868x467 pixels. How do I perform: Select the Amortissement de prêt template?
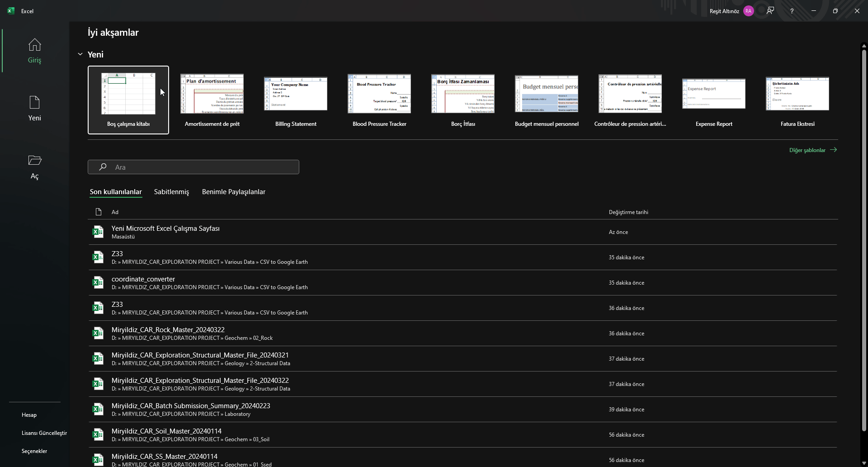[212, 100]
